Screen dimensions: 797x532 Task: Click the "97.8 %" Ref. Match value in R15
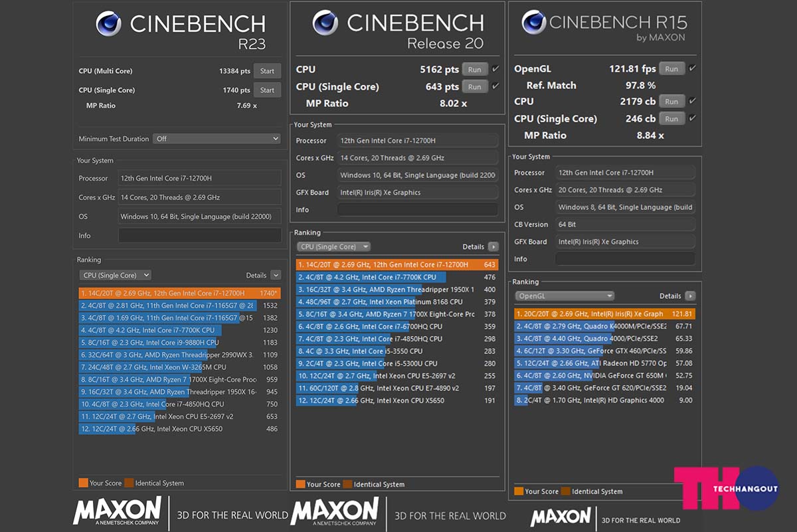(640, 85)
